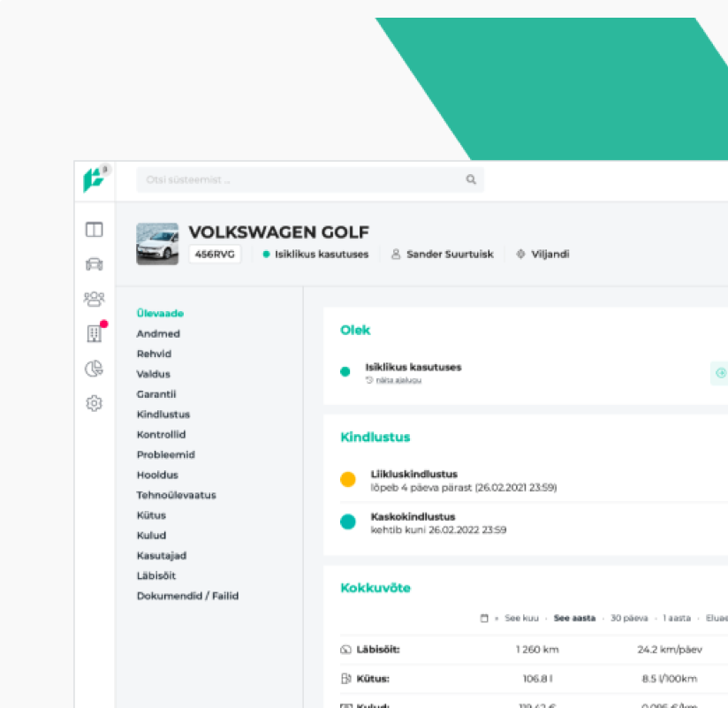Click the Kokkuvõte section heading

pyautogui.click(x=375, y=588)
